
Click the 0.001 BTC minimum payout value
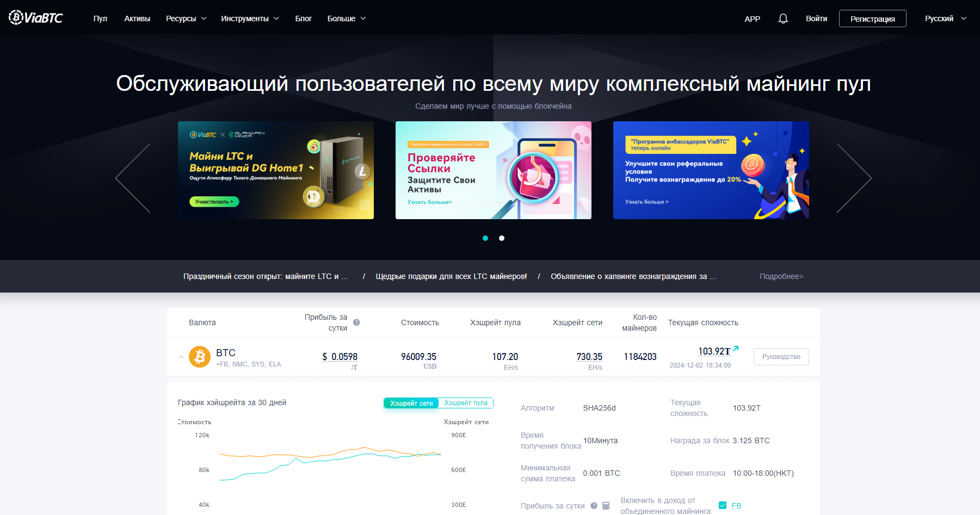tap(601, 473)
